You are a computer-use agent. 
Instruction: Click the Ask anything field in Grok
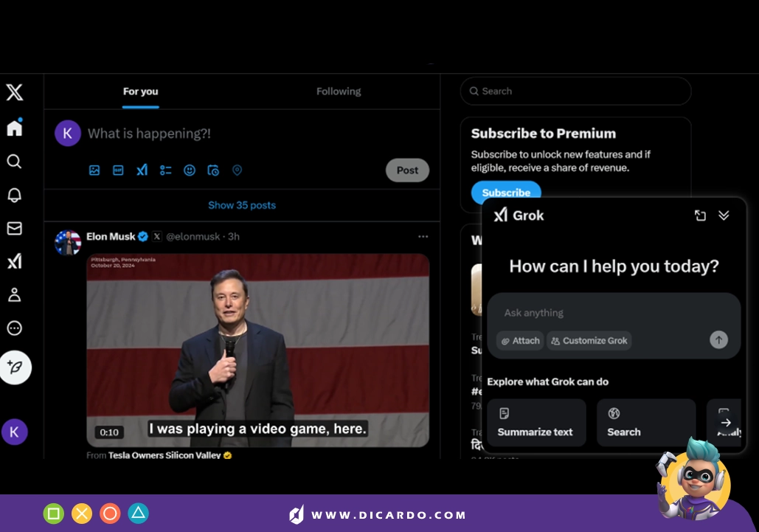[534, 313]
